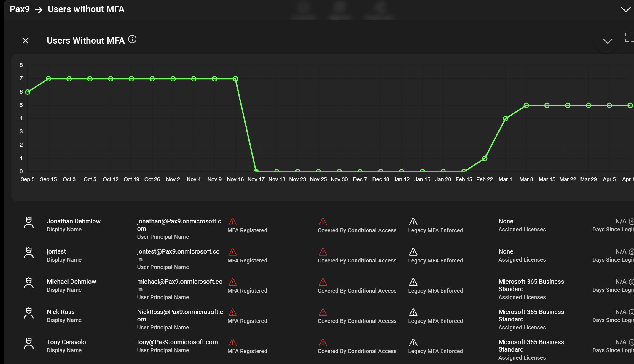Image resolution: width=634 pixels, height=364 pixels.
Task: Click info icon beside Users Without MFA title
Action: point(132,39)
